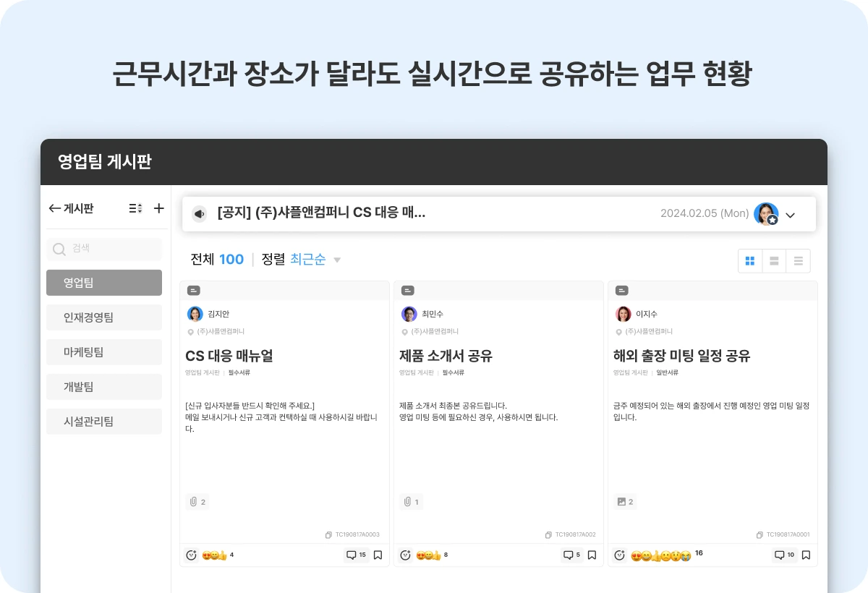The height and width of the screenshot is (593, 868).
Task: Copy post ID TC190817A0003
Action: (x=329, y=535)
